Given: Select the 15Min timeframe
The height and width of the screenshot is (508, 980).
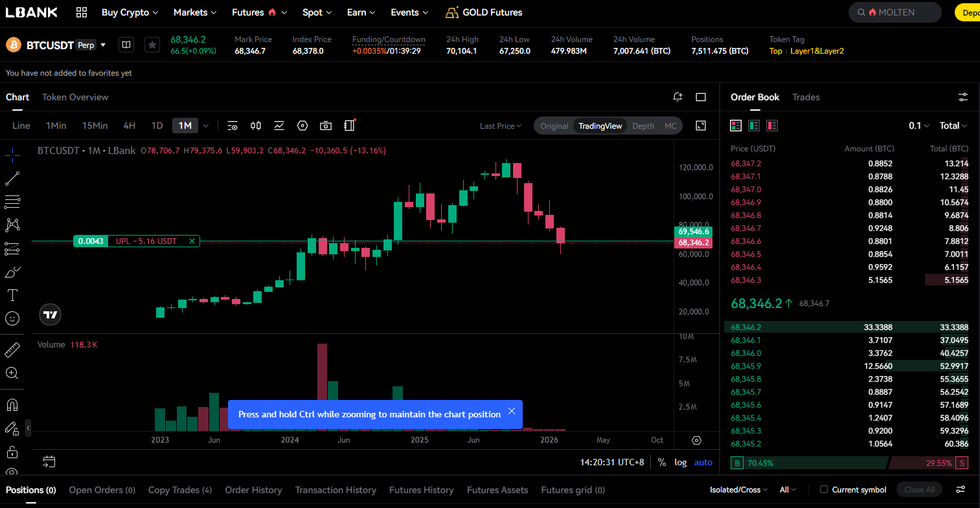Looking at the screenshot, I should (x=95, y=126).
